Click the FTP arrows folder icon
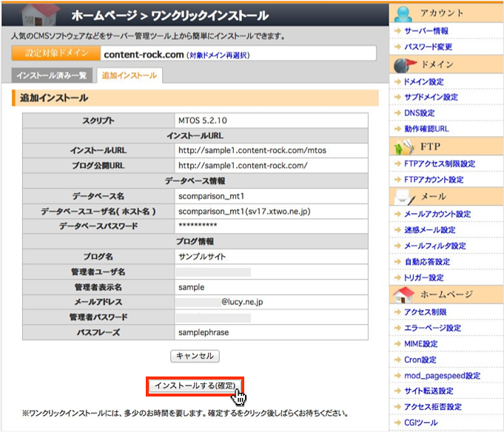The width and height of the screenshot is (504, 432). tap(404, 146)
